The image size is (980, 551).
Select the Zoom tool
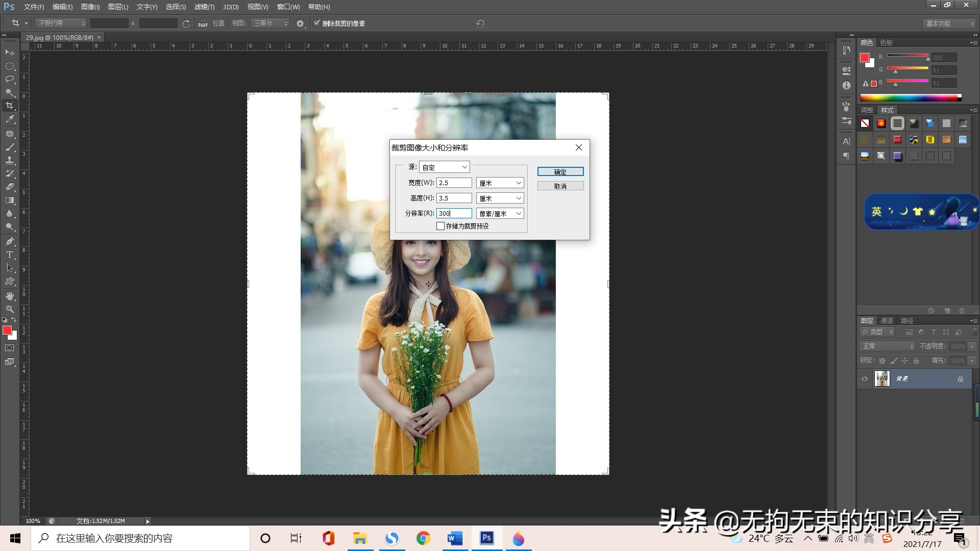10,309
